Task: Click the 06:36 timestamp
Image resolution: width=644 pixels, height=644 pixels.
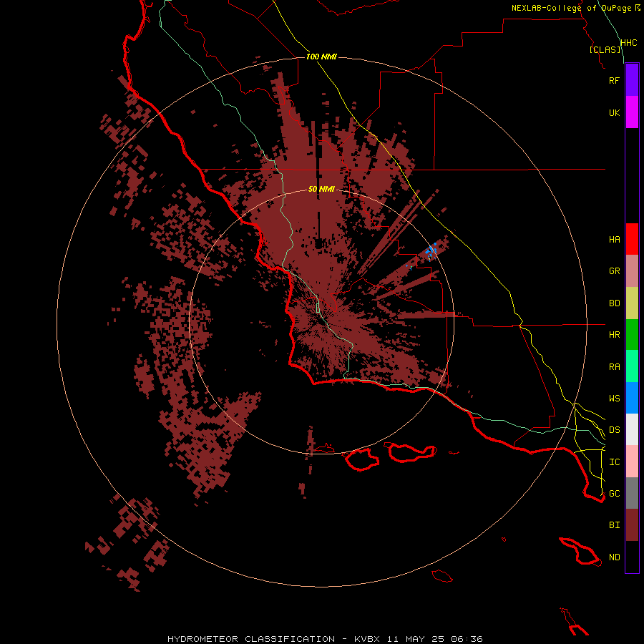Action: point(467,639)
